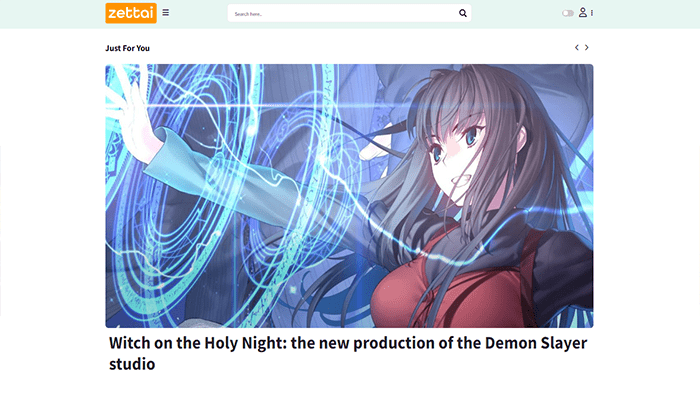Focus the 'Search here..' input field
Image resolution: width=700 pixels, height=400 pixels.
(x=344, y=13)
